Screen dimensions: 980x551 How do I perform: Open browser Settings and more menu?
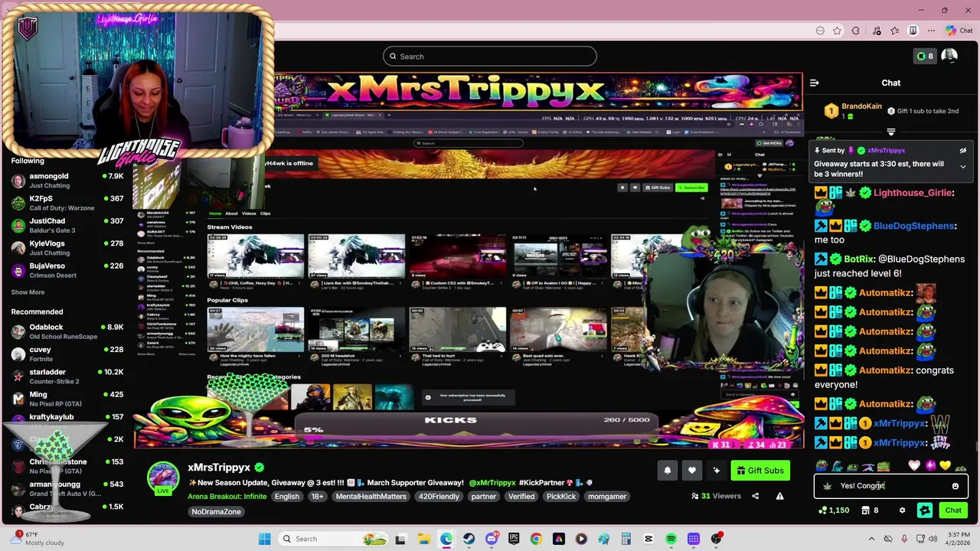931,31
